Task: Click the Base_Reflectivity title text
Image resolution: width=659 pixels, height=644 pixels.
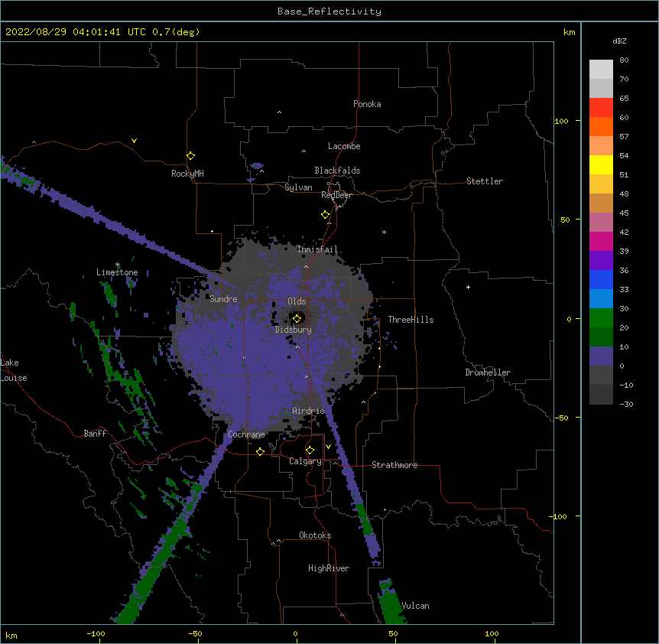Action: point(329,11)
